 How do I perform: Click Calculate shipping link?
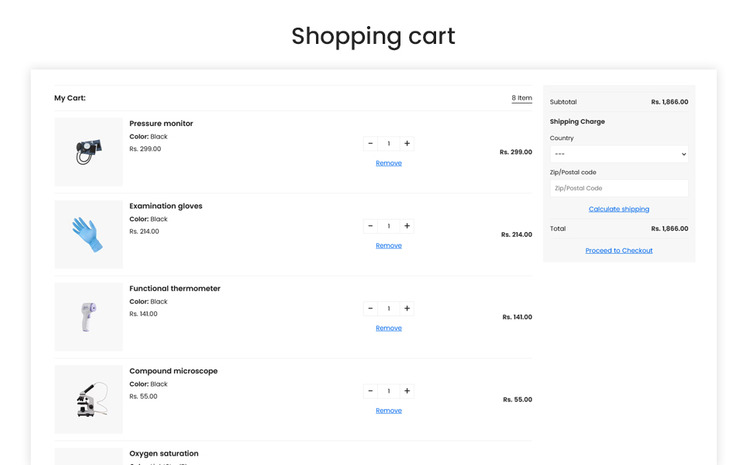(x=619, y=209)
